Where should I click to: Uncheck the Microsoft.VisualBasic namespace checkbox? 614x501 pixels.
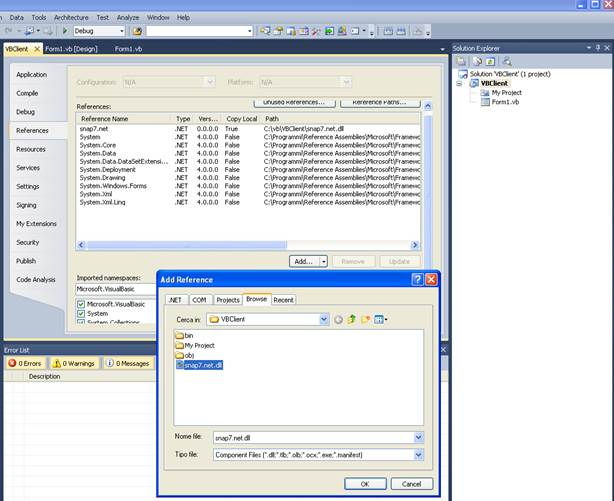click(x=81, y=304)
